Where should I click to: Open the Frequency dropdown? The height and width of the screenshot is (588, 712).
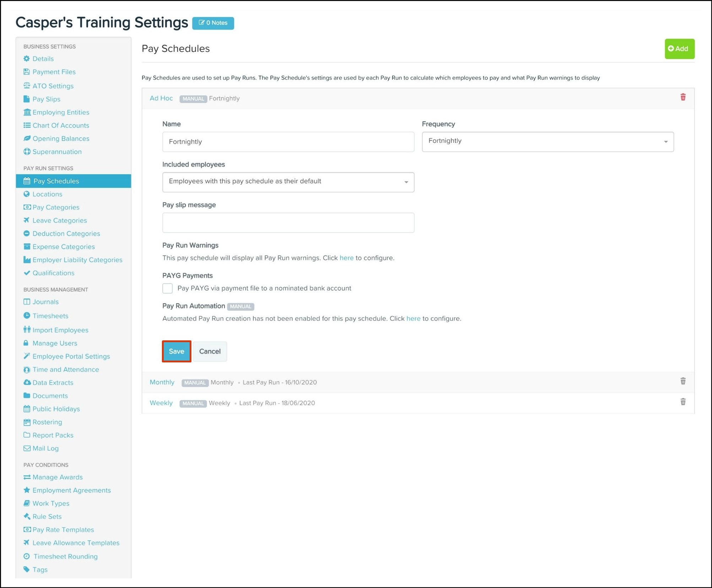(547, 141)
